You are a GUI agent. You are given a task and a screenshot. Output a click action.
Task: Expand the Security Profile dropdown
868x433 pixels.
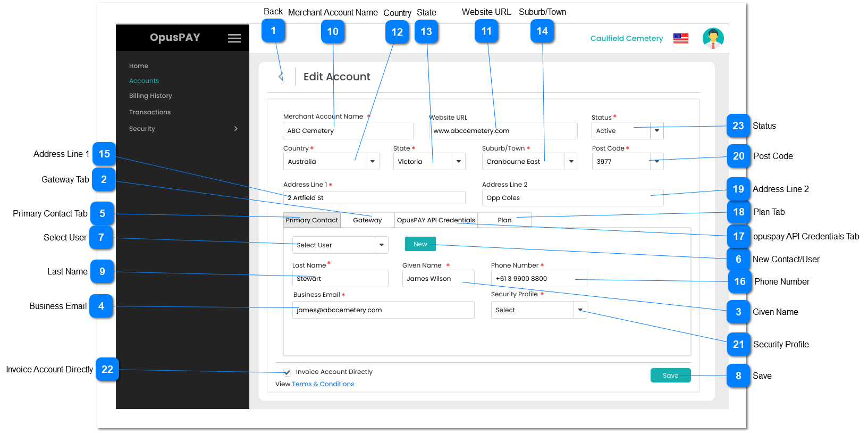point(580,310)
